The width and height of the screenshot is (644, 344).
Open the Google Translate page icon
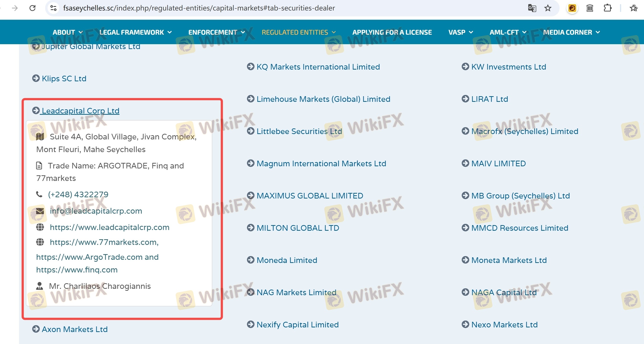[532, 8]
